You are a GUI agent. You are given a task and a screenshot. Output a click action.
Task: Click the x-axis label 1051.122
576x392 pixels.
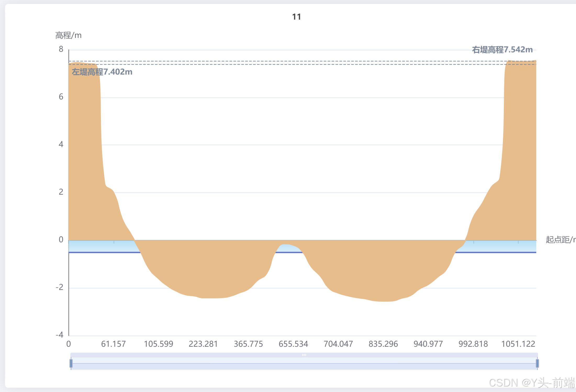pyautogui.click(x=518, y=344)
